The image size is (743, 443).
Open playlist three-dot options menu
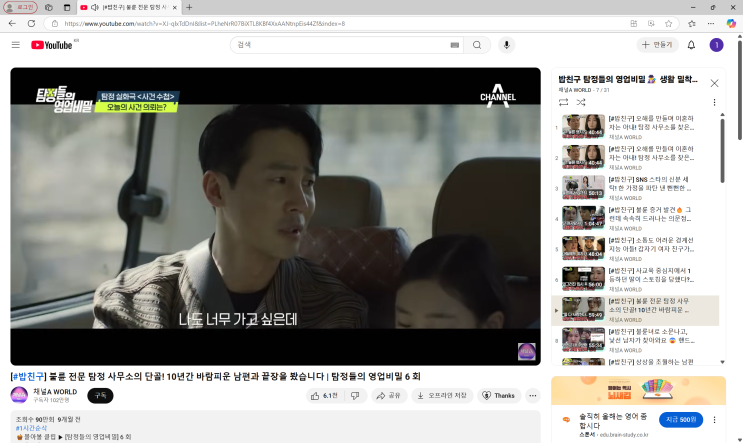click(714, 102)
